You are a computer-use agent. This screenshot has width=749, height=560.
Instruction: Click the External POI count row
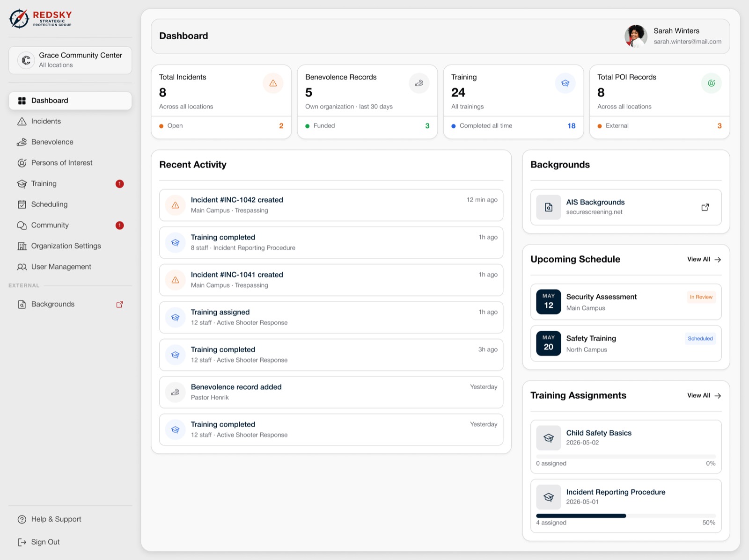pos(659,126)
